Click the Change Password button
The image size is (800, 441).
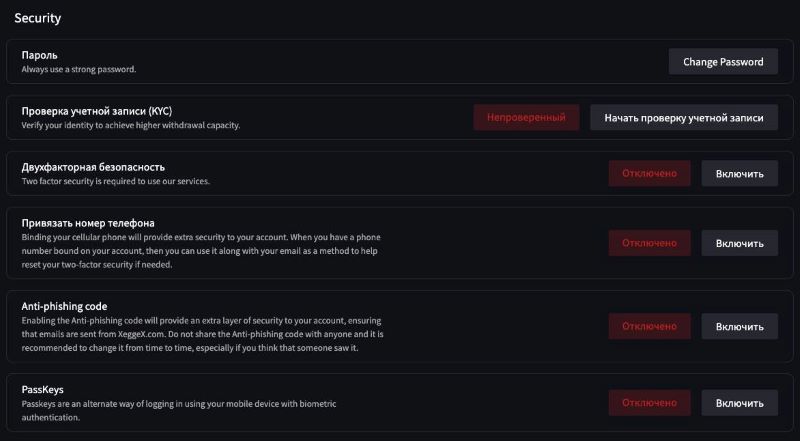click(723, 62)
